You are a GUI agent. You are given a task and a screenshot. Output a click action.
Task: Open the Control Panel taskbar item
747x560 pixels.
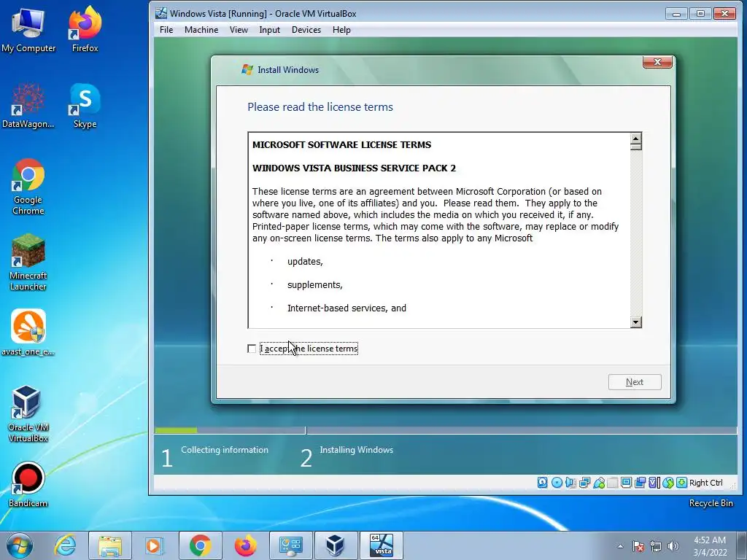pos(290,545)
